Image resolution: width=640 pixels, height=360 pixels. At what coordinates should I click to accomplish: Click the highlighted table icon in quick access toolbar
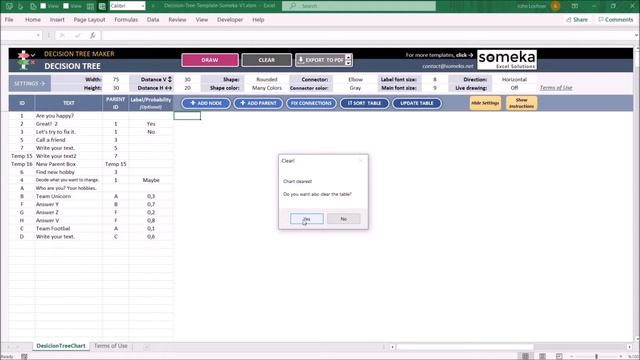click(102, 6)
